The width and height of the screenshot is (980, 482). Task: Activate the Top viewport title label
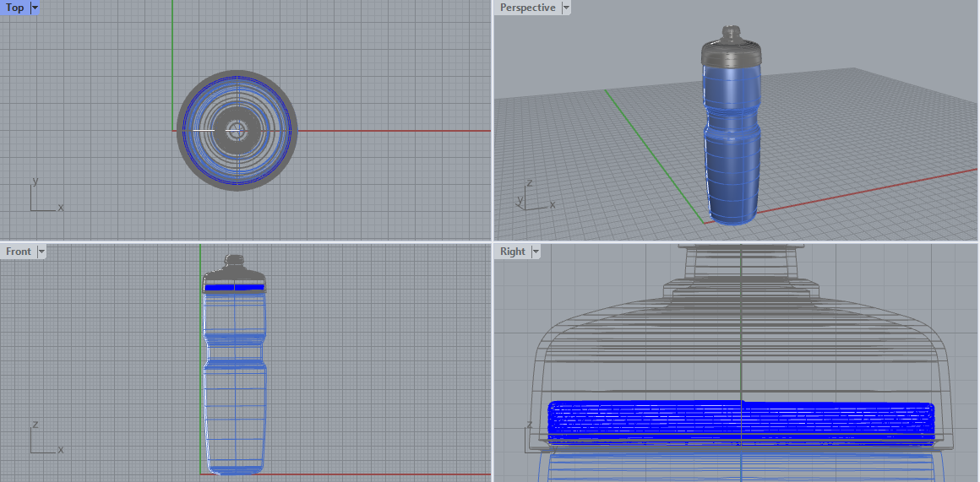pyautogui.click(x=15, y=8)
